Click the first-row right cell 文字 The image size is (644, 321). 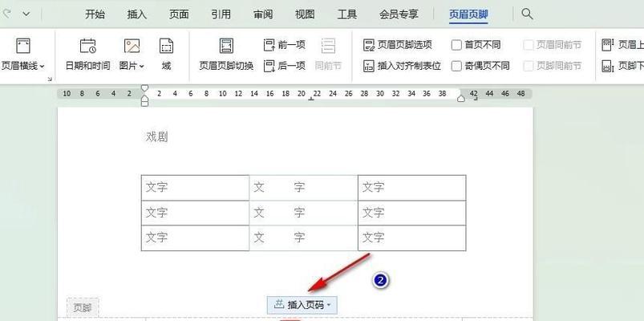[x=373, y=188]
